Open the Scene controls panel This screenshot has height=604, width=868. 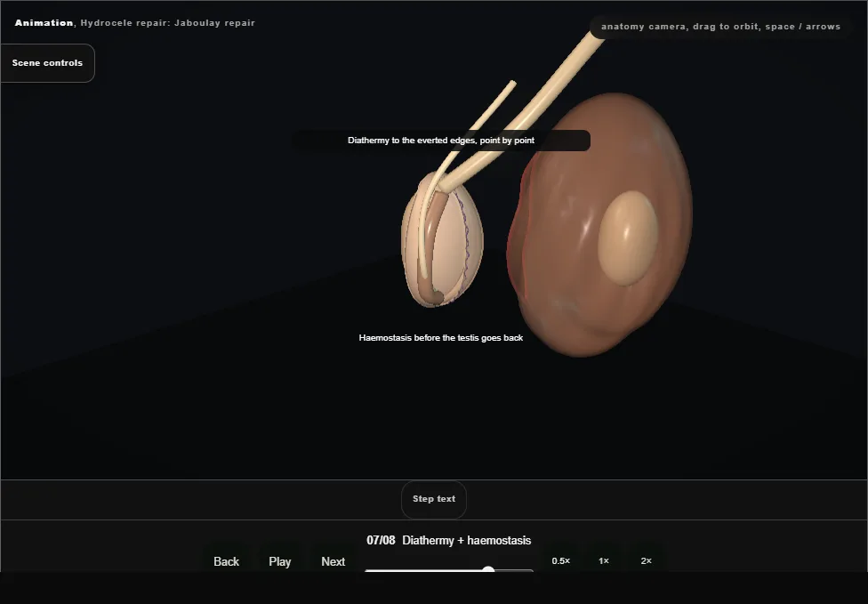(x=48, y=63)
